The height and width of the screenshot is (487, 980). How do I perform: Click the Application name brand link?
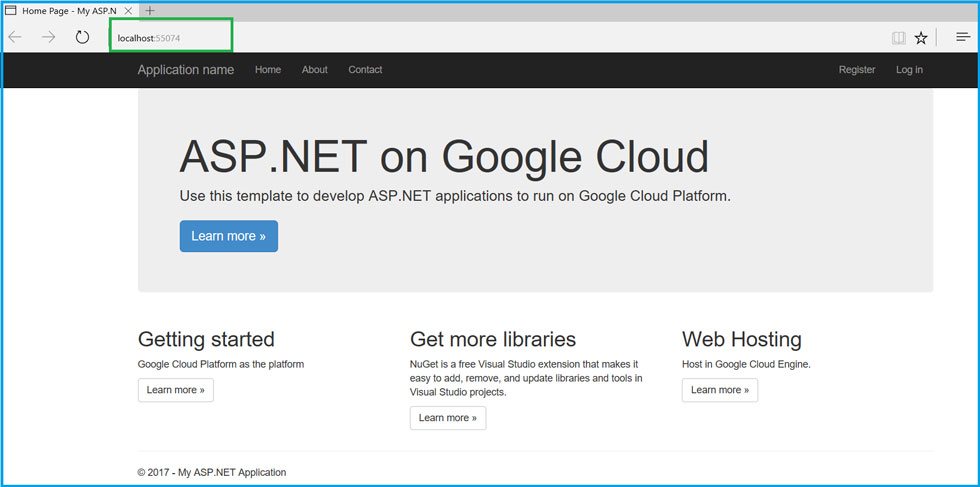click(x=186, y=70)
